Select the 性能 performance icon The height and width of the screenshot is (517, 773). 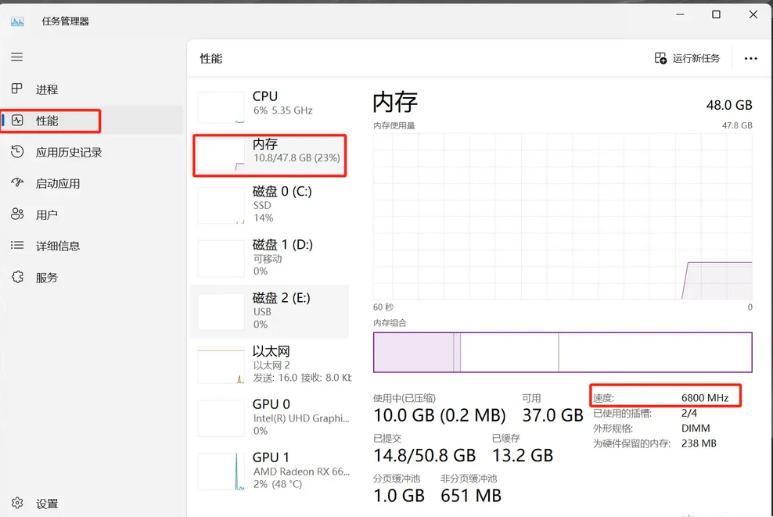pos(17,120)
